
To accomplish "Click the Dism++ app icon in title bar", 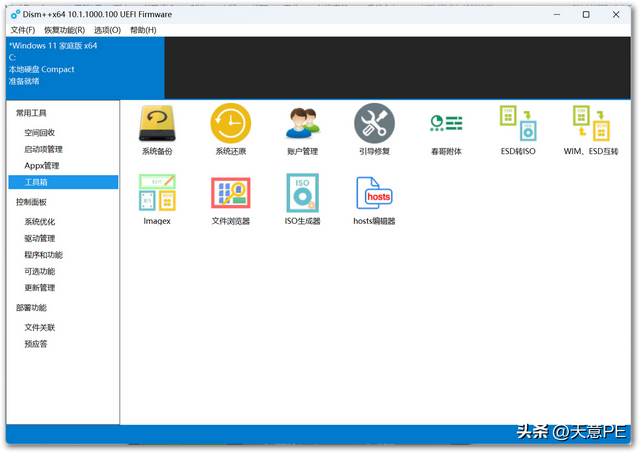I will (16, 14).
